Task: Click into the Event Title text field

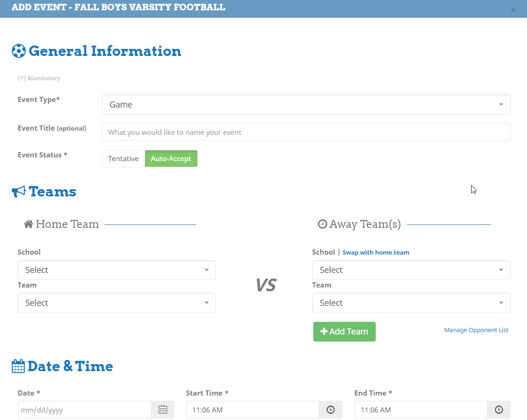Action: [306, 132]
